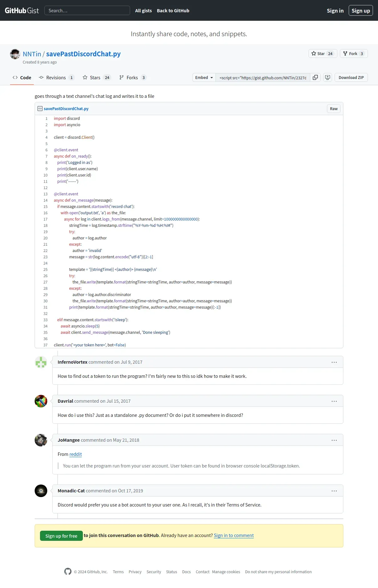Fork this gist
Image resolution: width=378 pixels, height=588 pixels.
(354, 53)
